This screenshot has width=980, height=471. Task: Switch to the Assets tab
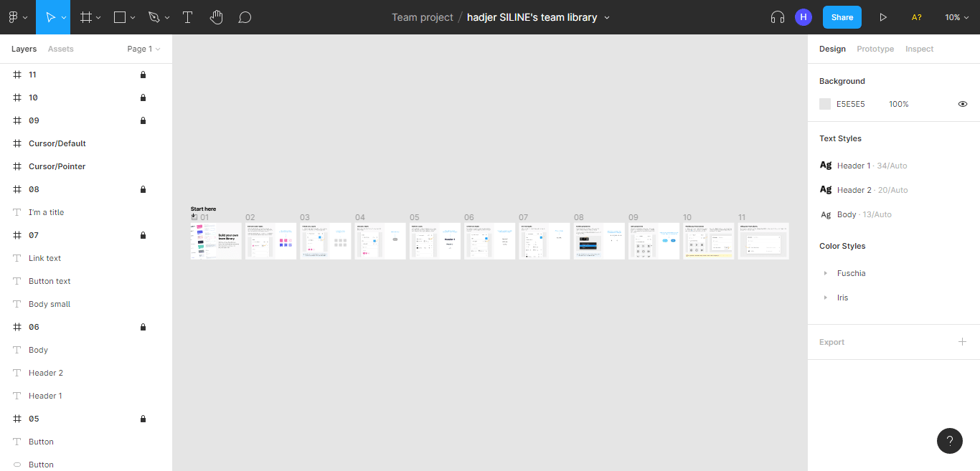coord(60,48)
